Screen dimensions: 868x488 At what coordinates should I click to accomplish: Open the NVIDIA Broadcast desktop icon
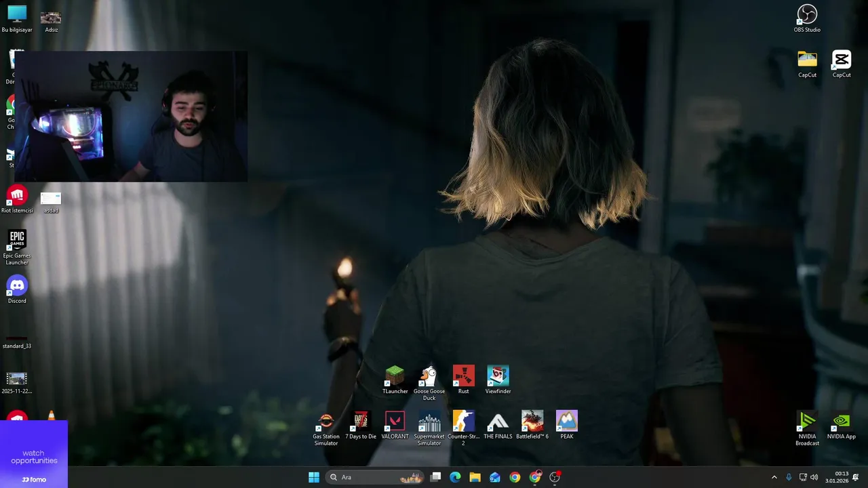click(807, 428)
